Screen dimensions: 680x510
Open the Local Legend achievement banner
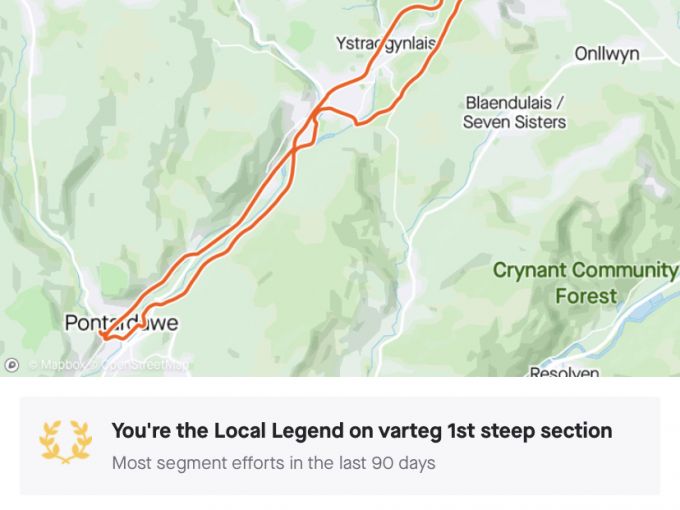[340, 446]
